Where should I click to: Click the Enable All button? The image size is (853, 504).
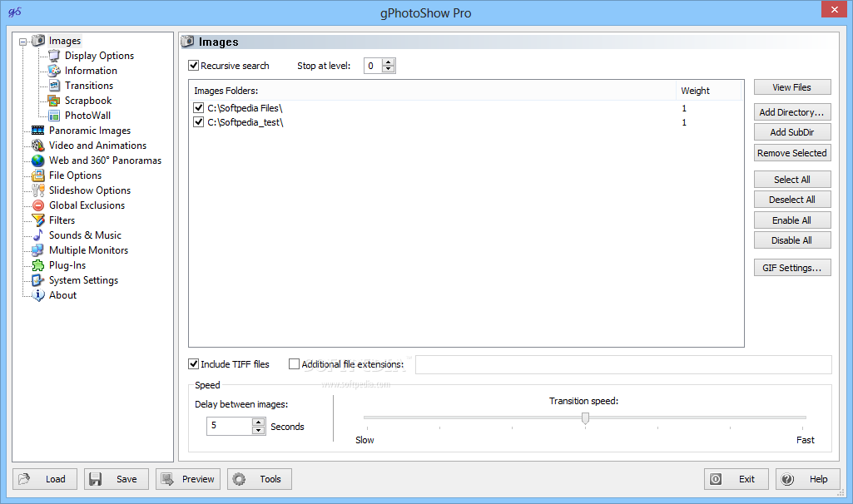pyautogui.click(x=792, y=220)
